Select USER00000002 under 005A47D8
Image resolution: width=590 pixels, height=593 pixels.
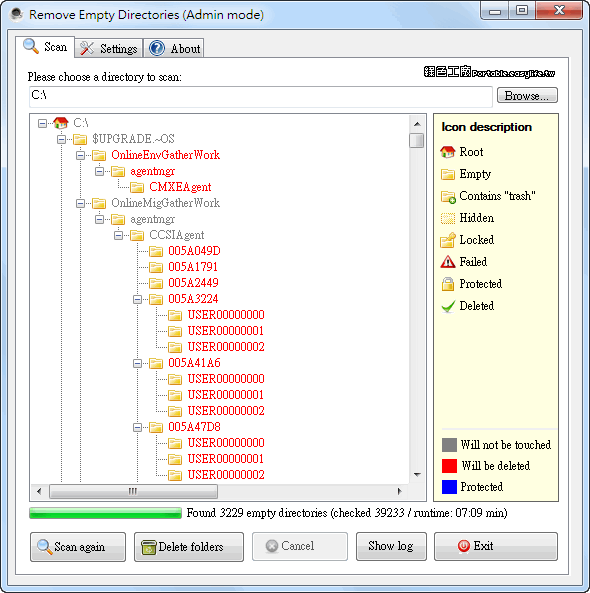point(226,475)
